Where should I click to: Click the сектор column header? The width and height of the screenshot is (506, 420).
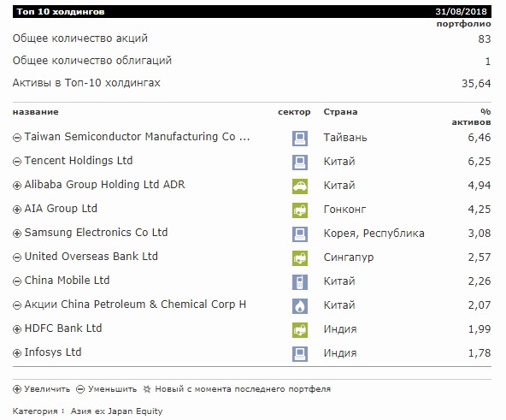(294, 112)
